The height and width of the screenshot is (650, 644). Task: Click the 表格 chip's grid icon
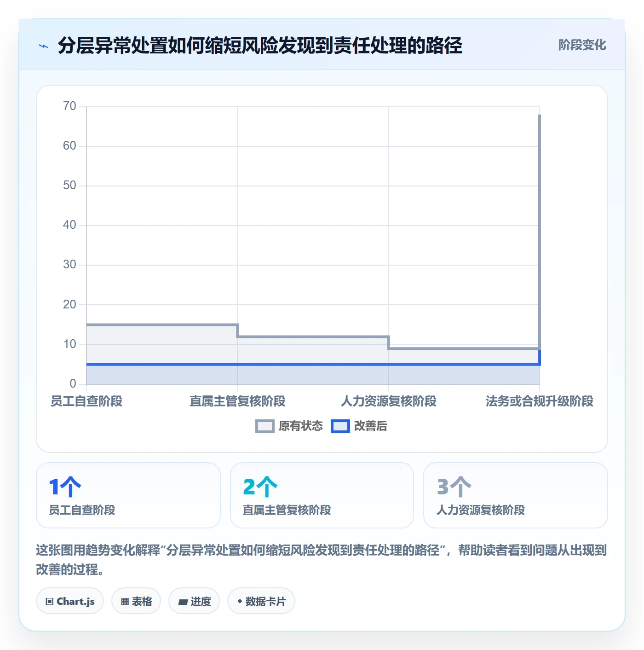click(125, 602)
